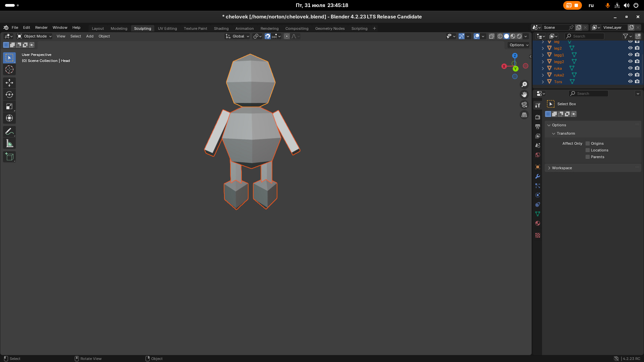This screenshot has width=644, height=362.
Task: Open the Global transform orientation dropdown
Action: click(x=237, y=36)
